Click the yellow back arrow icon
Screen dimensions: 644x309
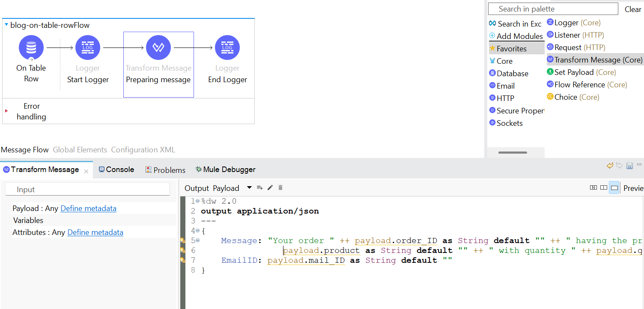pyautogui.click(x=610, y=166)
